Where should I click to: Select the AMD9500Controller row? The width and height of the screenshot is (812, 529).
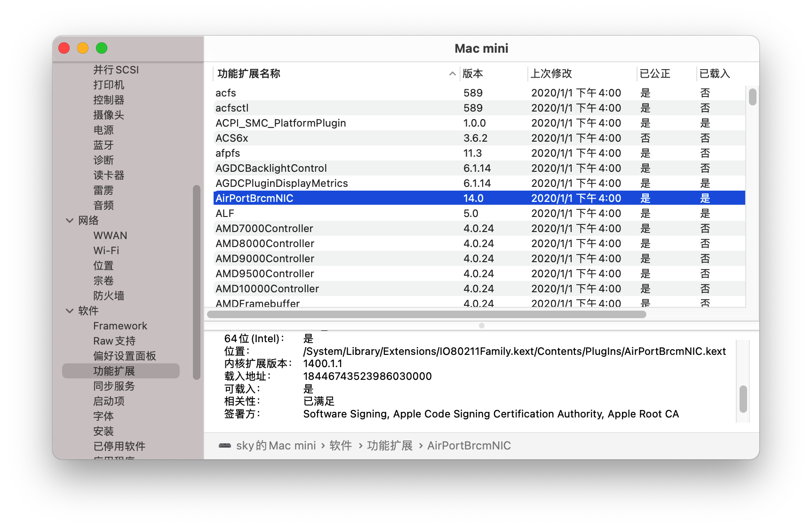pos(479,273)
